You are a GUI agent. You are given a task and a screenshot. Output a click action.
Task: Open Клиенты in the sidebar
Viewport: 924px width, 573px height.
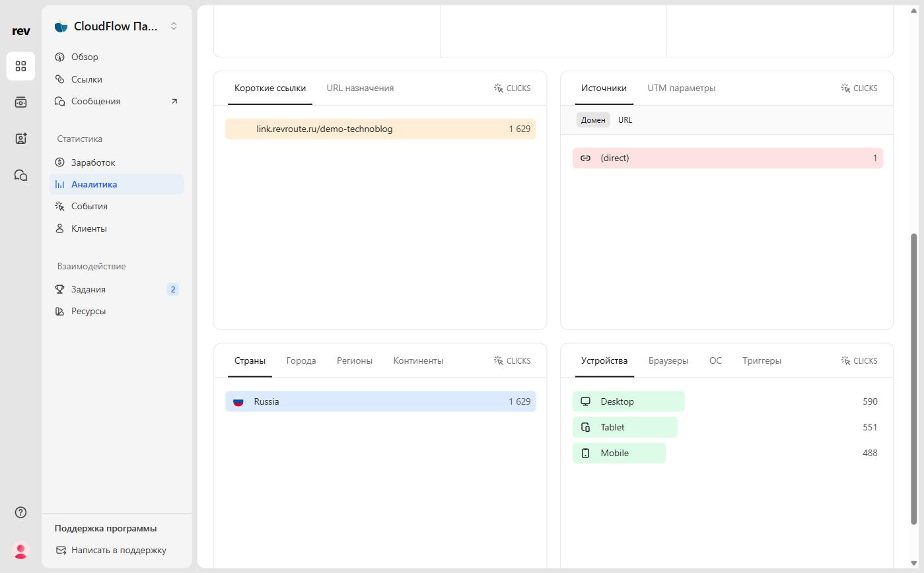(x=117, y=228)
